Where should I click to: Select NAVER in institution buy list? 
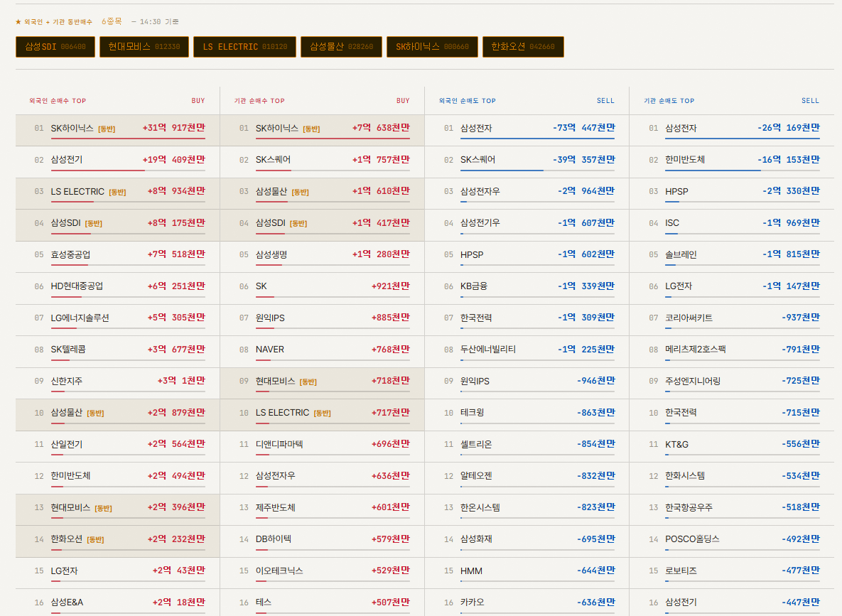pyautogui.click(x=322, y=352)
